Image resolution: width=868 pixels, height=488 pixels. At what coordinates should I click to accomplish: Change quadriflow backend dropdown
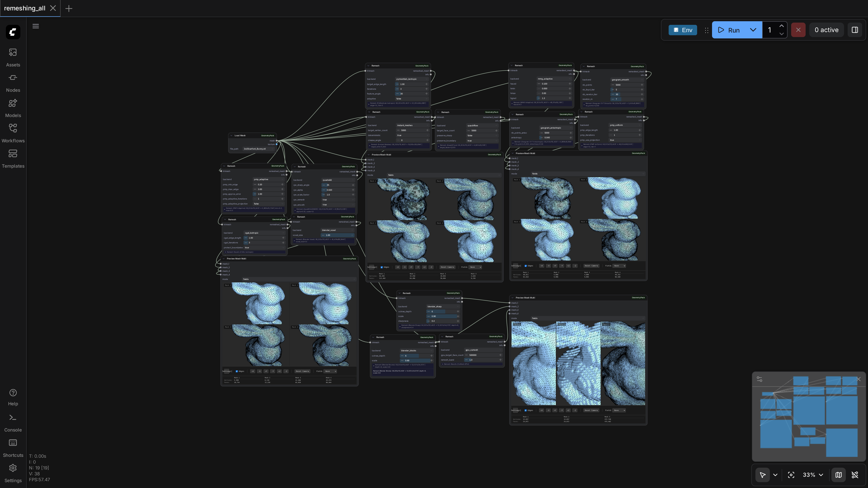[482, 126]
